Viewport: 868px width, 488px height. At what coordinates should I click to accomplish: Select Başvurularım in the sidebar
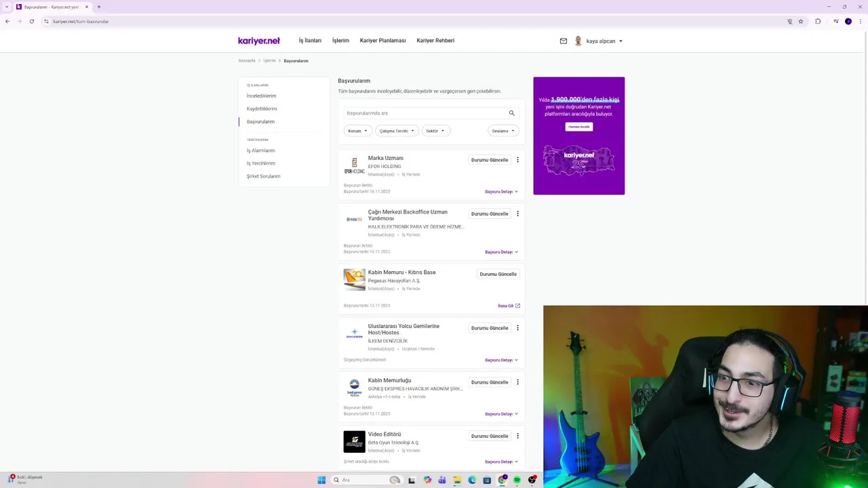[x=260, y=121]
